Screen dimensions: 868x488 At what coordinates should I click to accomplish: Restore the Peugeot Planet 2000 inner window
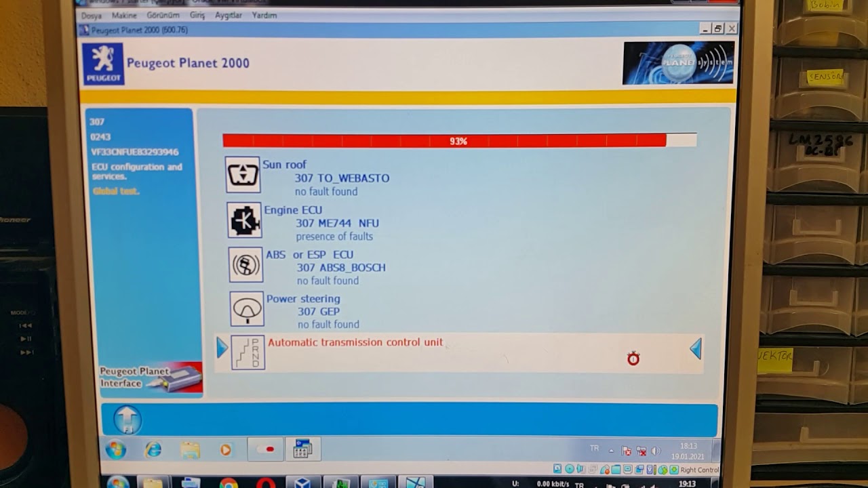(718, 29)
